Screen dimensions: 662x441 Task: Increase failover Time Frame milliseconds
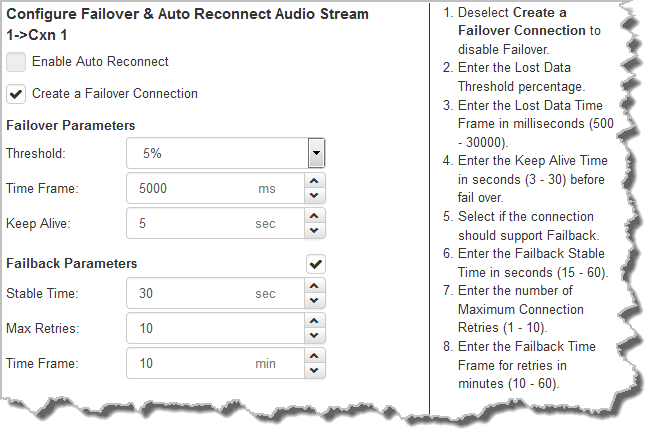(x=316, y=182)
